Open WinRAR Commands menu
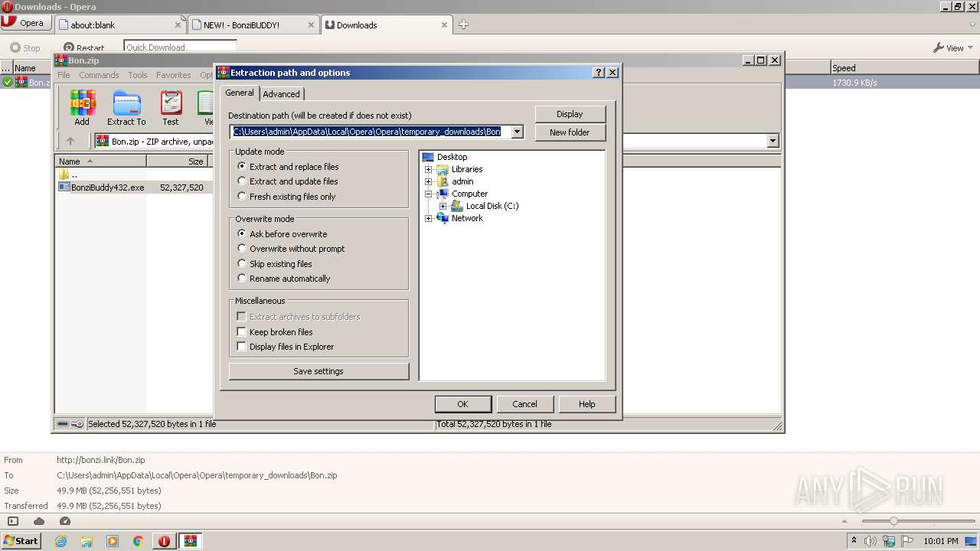 [99, 75]
